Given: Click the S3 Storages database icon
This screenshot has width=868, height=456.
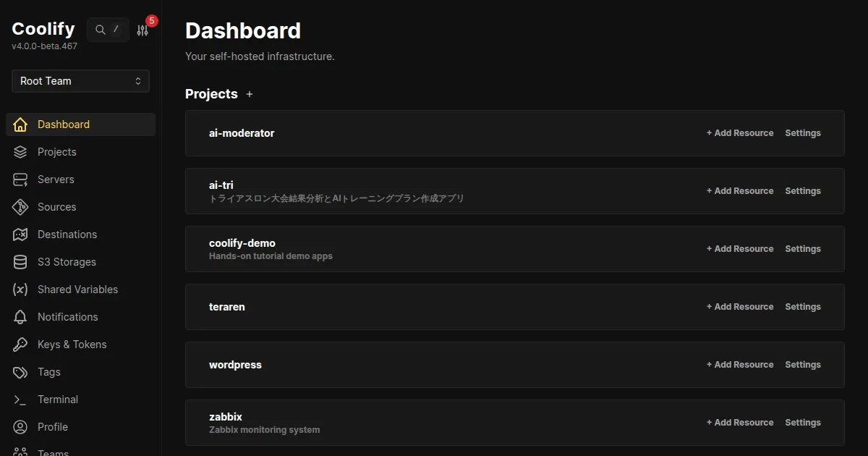Looking at the screenshot, I should [20, 262].
